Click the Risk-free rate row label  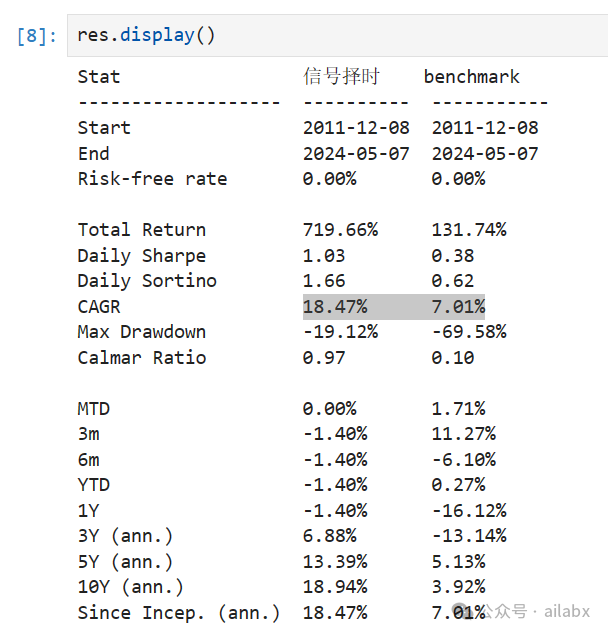152,179
